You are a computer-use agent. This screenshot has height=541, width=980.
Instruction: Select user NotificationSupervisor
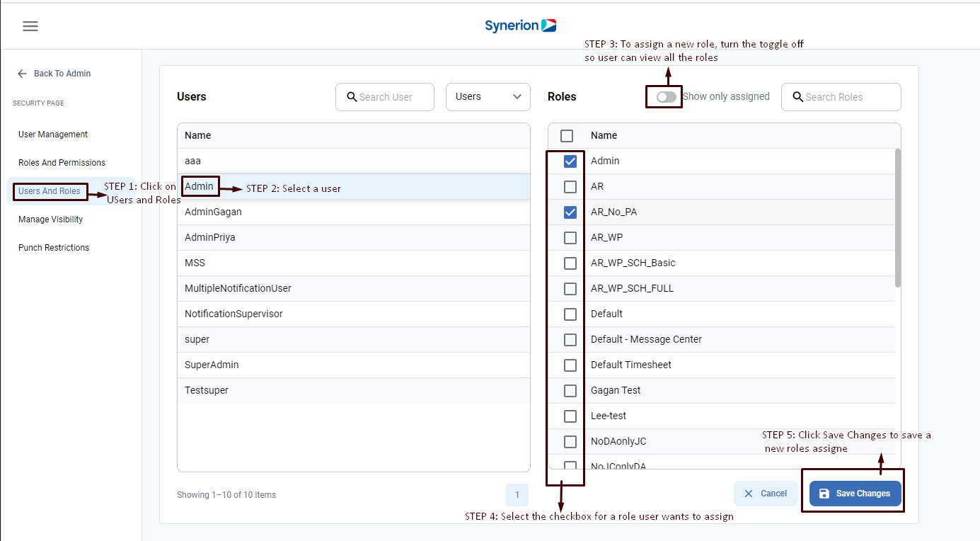tap(354, 314)
